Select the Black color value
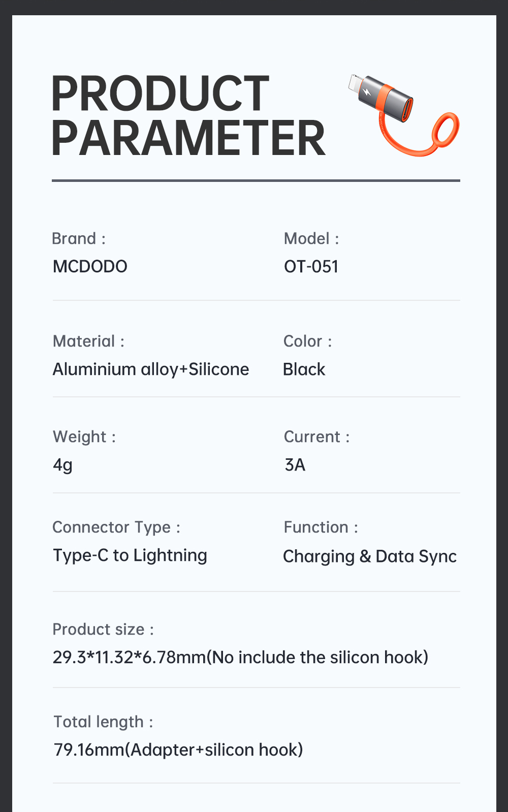Image resolution: width=508 pixels, height=812 pixels. click(304, 369)
